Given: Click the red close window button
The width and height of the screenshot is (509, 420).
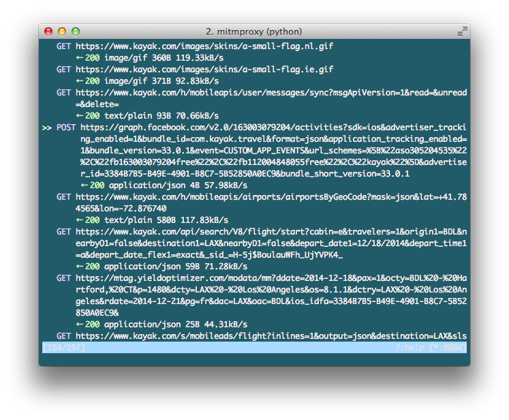Looking at the screenshot, I should (48, 31).
